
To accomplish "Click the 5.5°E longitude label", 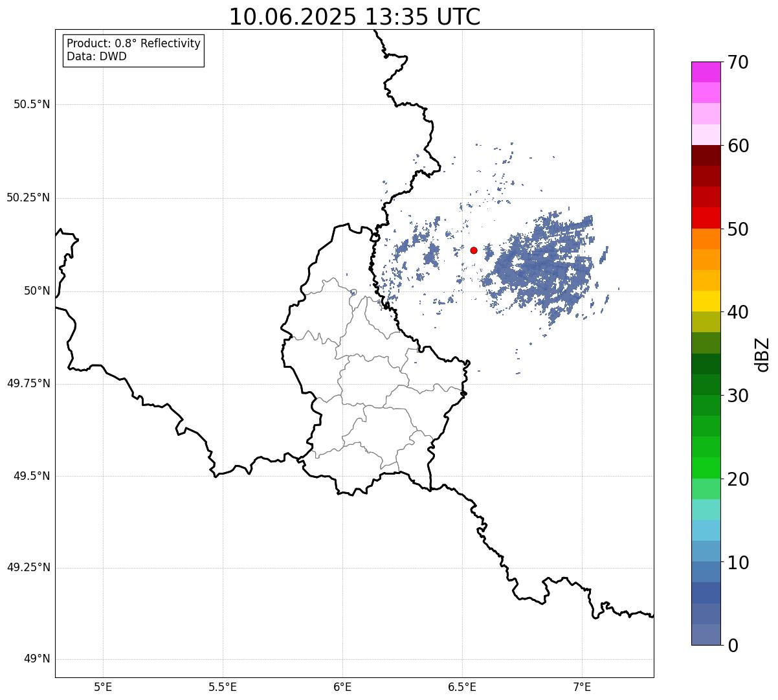I will click(x=223, y=686).
